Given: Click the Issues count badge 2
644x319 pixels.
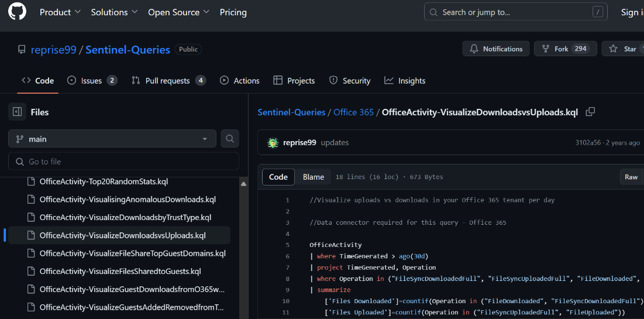Looking at the screenshot, I should [x=112, y=81].
